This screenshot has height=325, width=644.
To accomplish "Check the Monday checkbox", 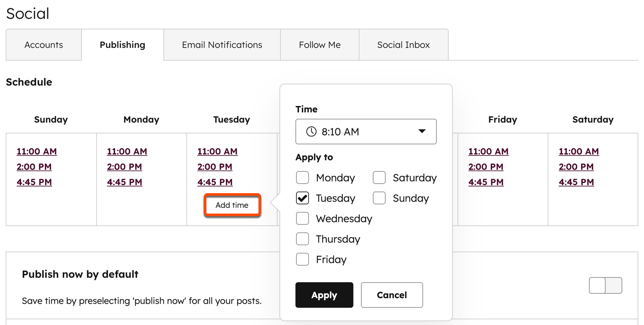I will [x=302, y=177].
